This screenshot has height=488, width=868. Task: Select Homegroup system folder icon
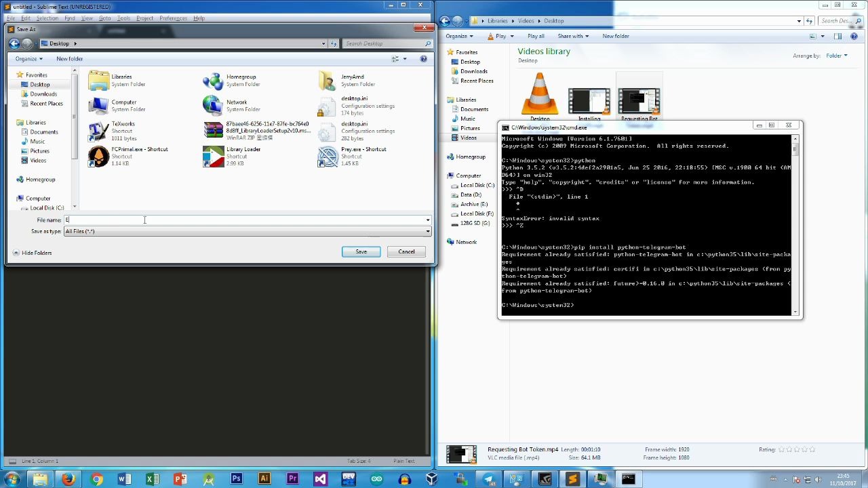[x=213, y=81]
